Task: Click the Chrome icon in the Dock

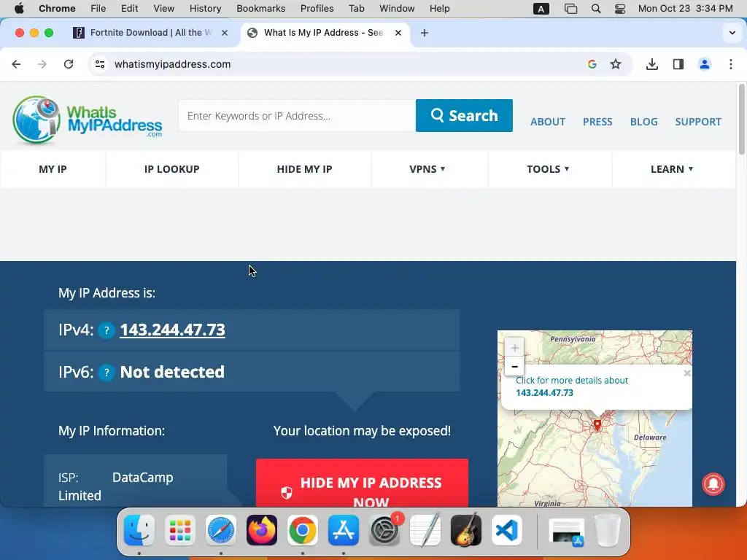Action: coord(303,531)
